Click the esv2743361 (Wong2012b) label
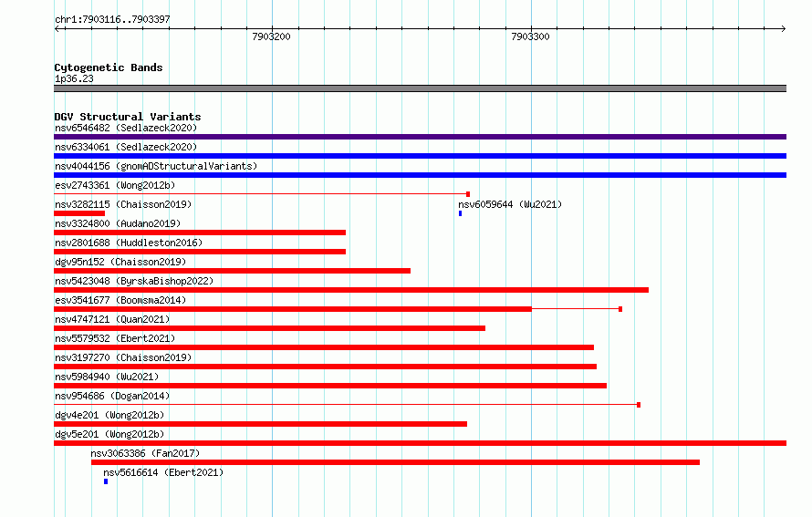Image resolution: width=812 pixels, height=517 pixels. click(x=115, y=185)
